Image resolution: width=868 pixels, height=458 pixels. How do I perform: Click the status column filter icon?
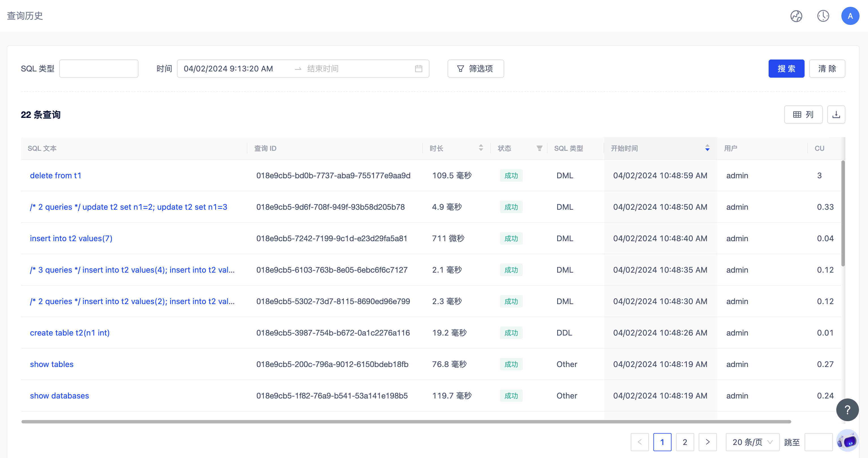(x=540, y=149)
